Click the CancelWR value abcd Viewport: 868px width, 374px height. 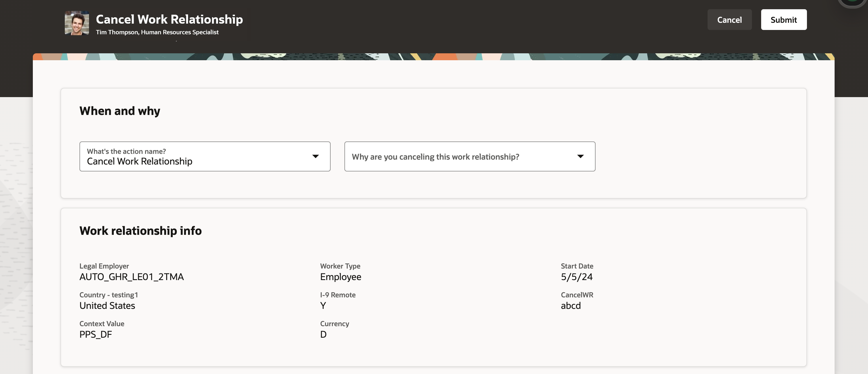[571, 305]
